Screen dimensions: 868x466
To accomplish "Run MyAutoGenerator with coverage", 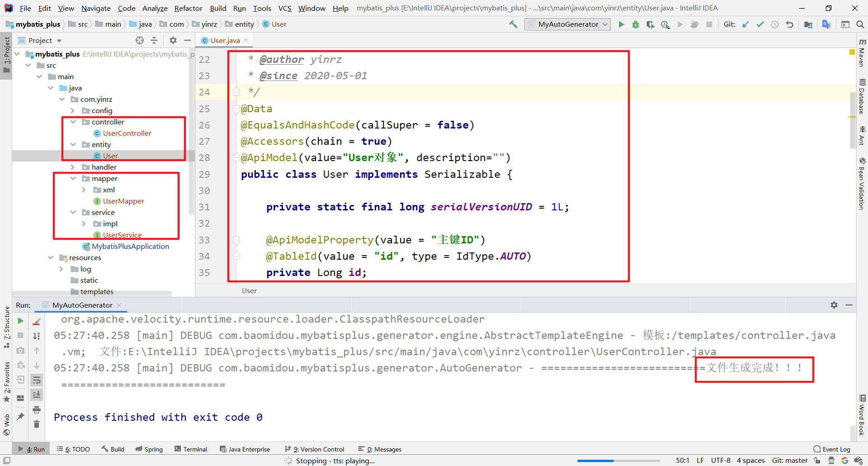I will click(x=650, y=24).
